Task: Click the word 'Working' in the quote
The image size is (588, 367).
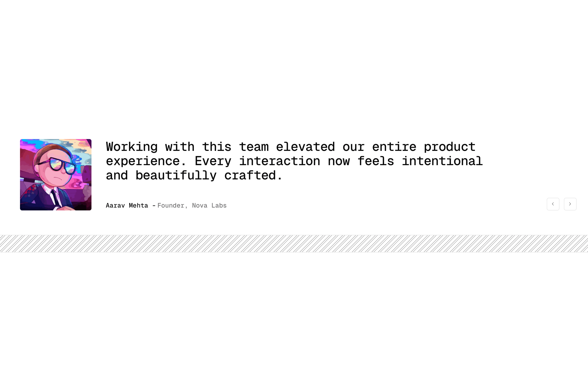Action: click(x=132, y=147)
